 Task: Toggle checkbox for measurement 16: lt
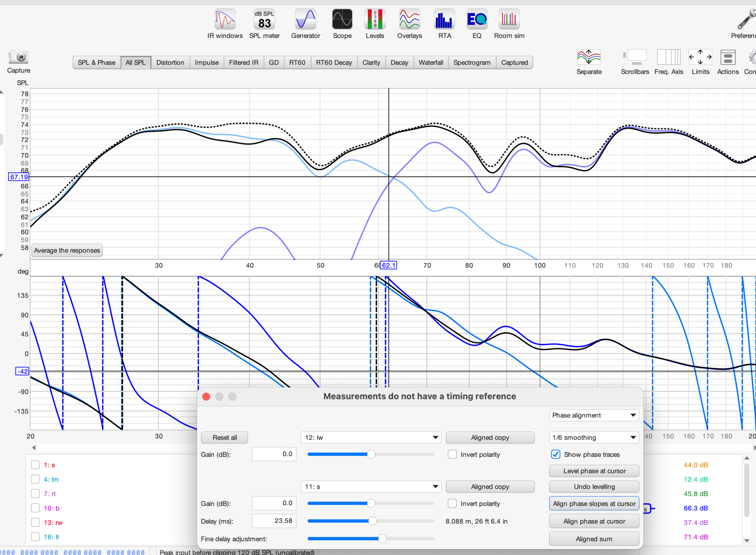click(35, 537)
